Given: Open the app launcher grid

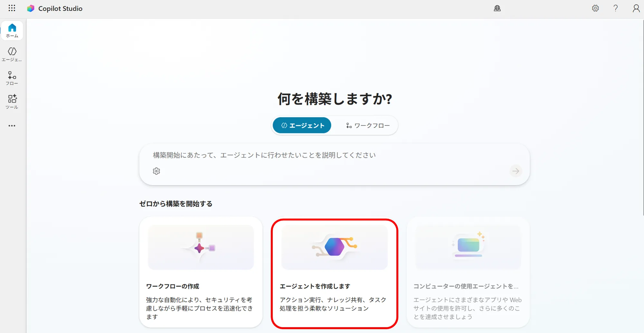Looking at the screenshot, I should pos(12,8).
